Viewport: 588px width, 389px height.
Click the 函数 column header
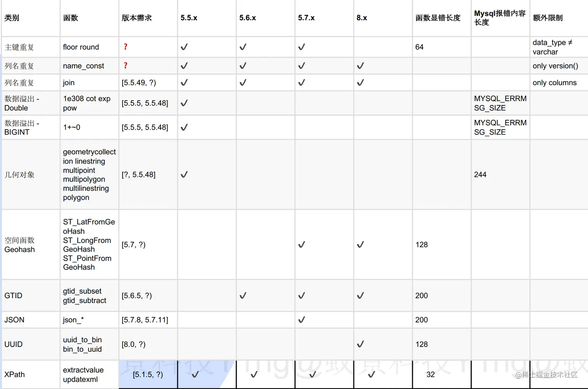[89, 18]
